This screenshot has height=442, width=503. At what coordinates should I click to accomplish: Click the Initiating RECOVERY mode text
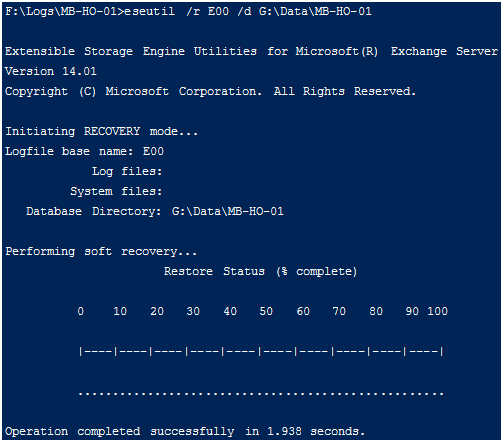coord(102,132)
